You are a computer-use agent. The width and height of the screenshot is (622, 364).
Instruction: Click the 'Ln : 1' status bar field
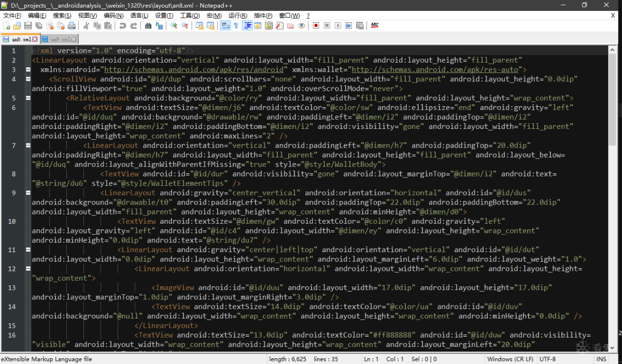371,359
